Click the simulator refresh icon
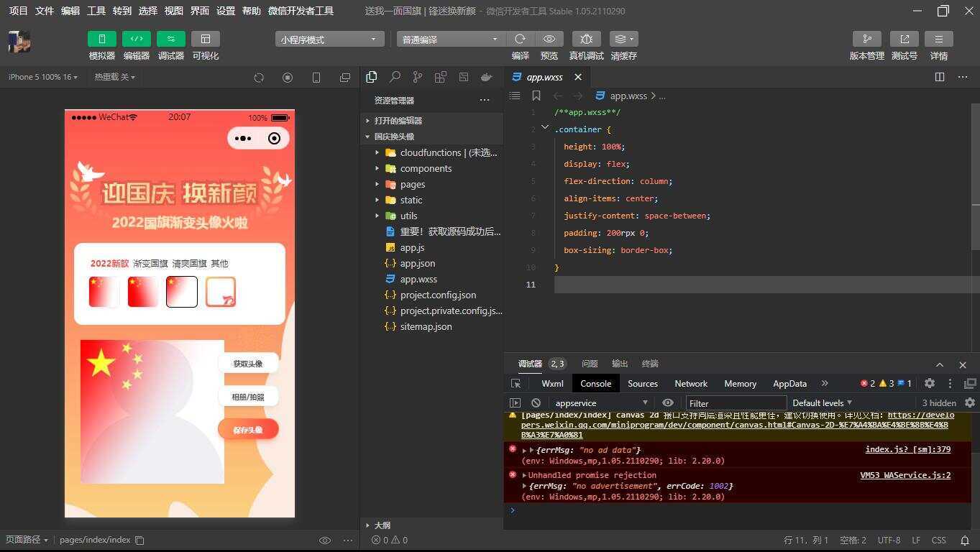 pos(259,77)
